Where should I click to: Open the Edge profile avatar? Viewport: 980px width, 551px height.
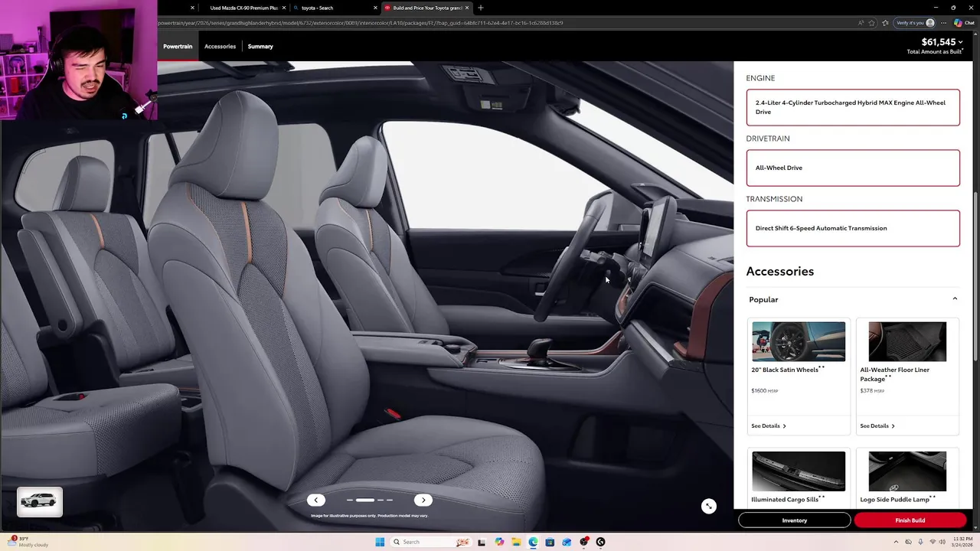tap(930, 23)
